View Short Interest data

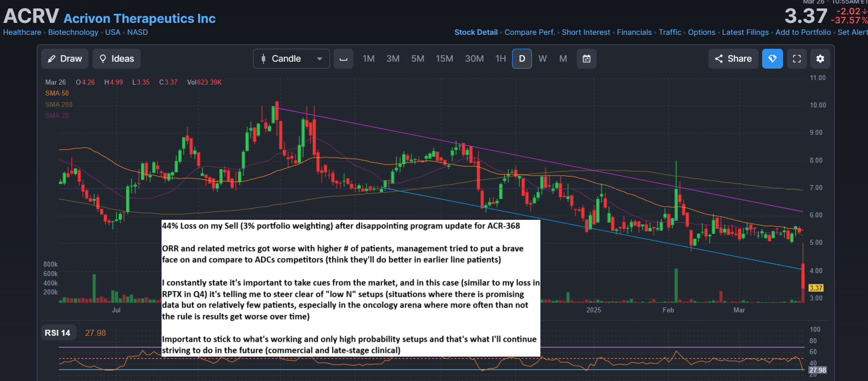click(x=586, y=32)
